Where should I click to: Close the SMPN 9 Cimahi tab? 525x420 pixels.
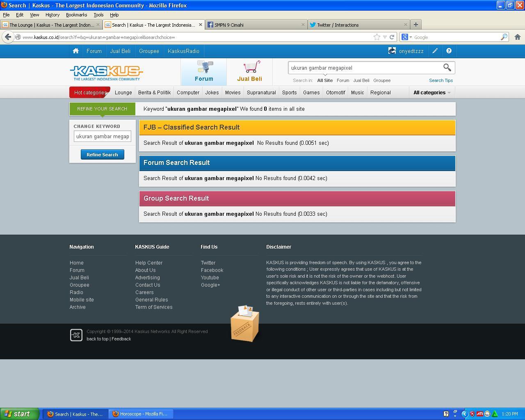[303, 25]
